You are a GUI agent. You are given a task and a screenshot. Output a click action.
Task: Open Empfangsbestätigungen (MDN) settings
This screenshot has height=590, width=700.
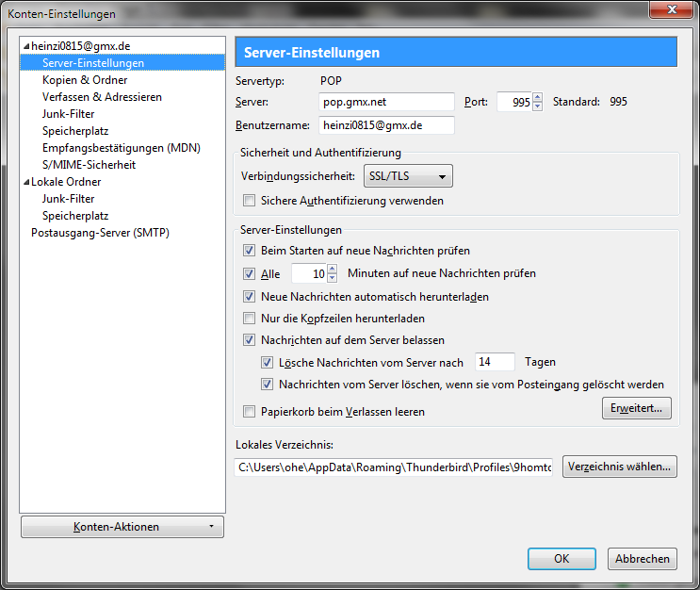tap(121, 148)
